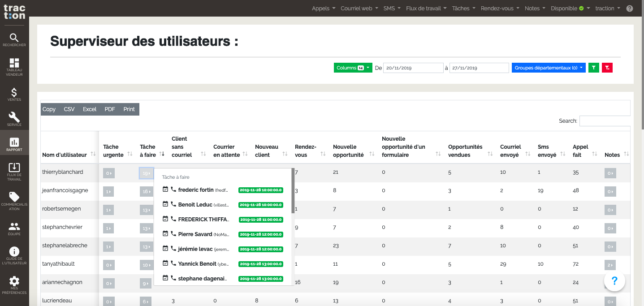Open Guide de l'utilisateur info icon

click(x=14, y=256)
